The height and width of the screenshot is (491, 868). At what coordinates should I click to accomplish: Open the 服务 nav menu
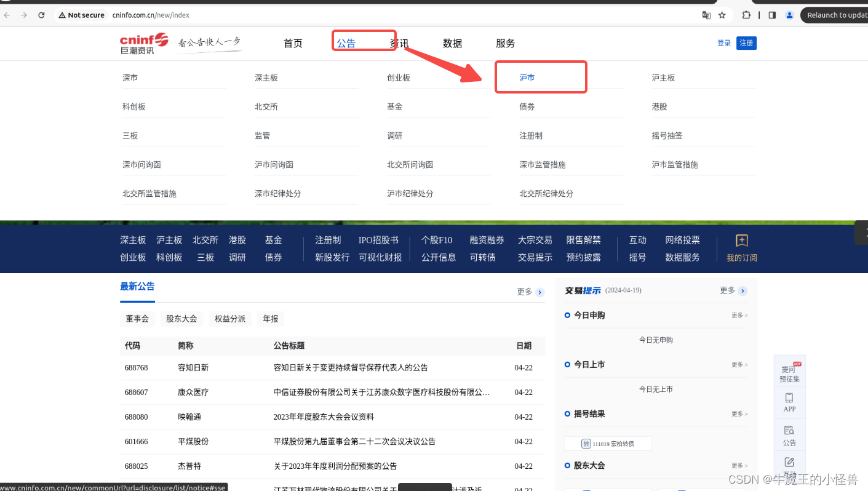pos(506,43)
